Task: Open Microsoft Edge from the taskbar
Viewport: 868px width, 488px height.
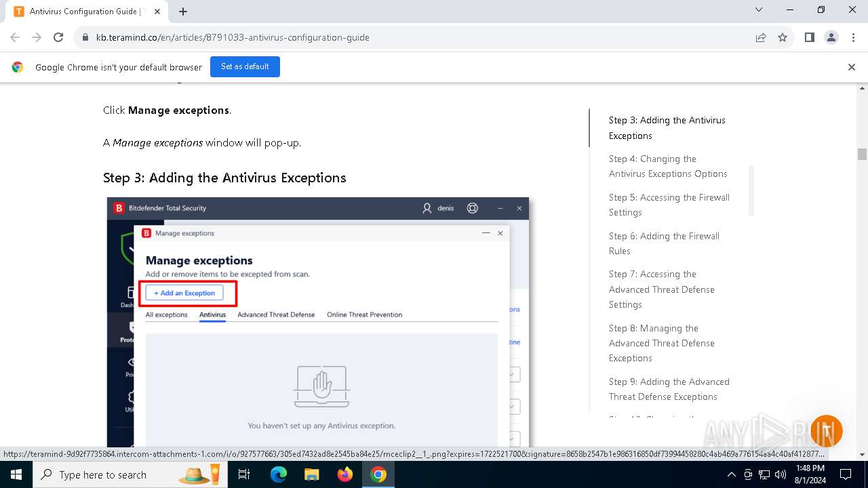Action: (x=279, y=474)
